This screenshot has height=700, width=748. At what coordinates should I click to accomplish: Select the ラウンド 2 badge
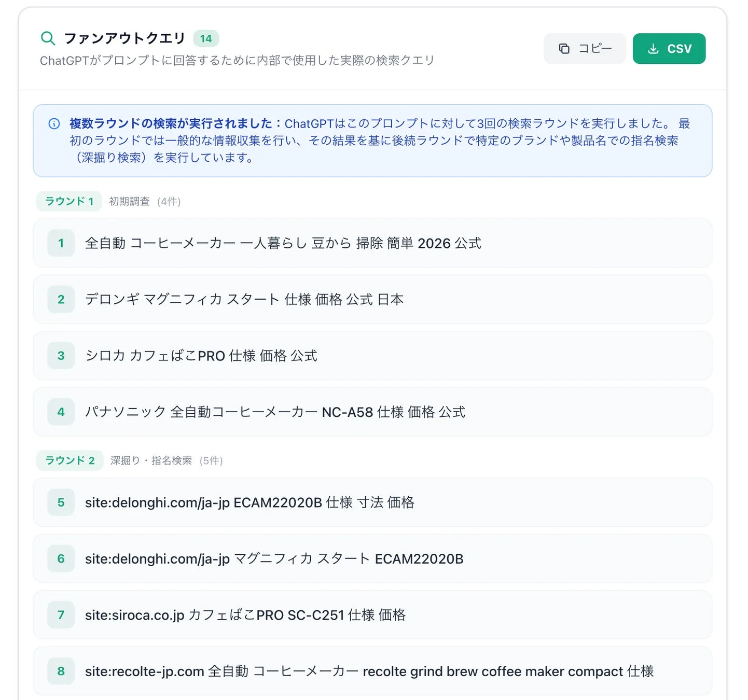(70, 460)
